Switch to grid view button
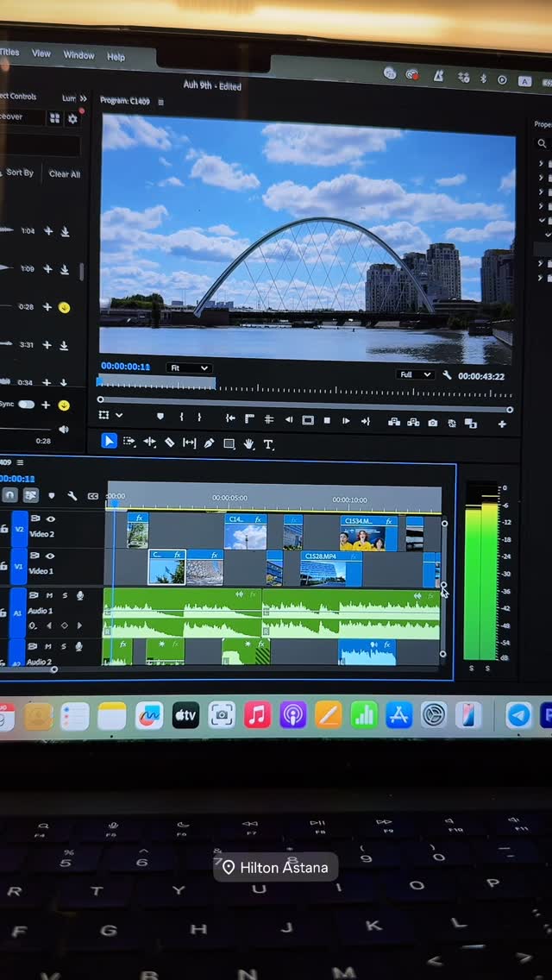Screen dimensions: 552x980 pyautogui.click(x=55, y=118)
